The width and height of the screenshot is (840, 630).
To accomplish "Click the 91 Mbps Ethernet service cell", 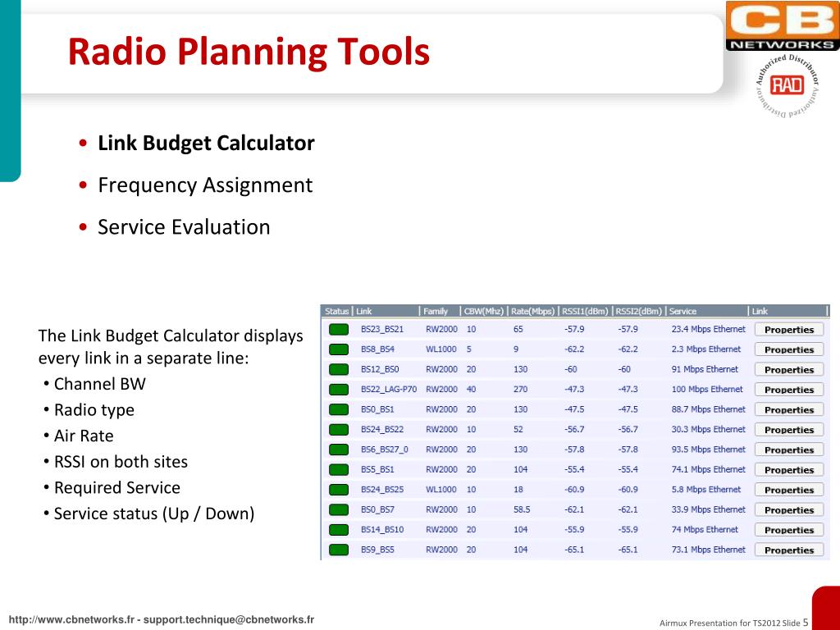I will click(705, 369).
